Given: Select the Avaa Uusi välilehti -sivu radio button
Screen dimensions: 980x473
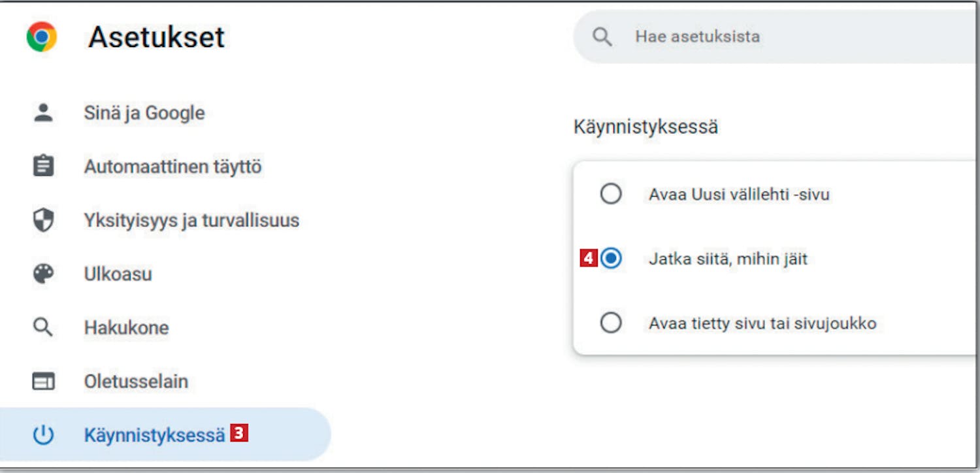Looking at the screenshot, I should tap(611, 194).
